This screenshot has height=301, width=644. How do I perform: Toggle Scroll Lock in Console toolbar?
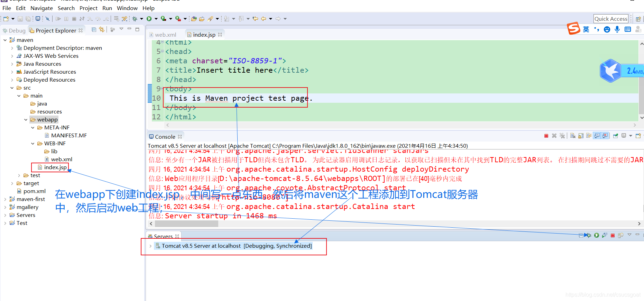581,136
